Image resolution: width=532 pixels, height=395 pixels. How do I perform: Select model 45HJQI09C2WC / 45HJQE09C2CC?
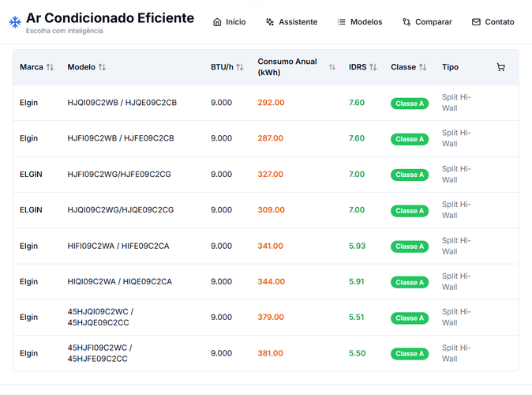[101, 318]
